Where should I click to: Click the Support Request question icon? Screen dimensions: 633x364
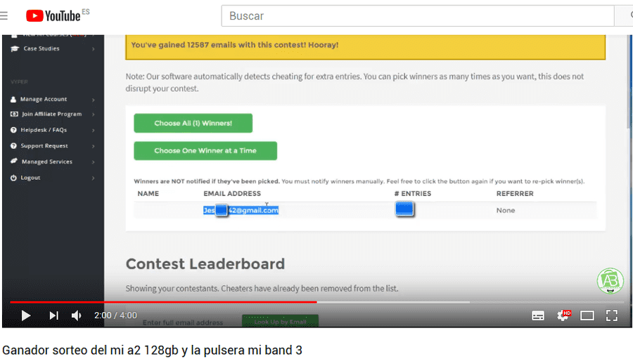tap(13, 145)
